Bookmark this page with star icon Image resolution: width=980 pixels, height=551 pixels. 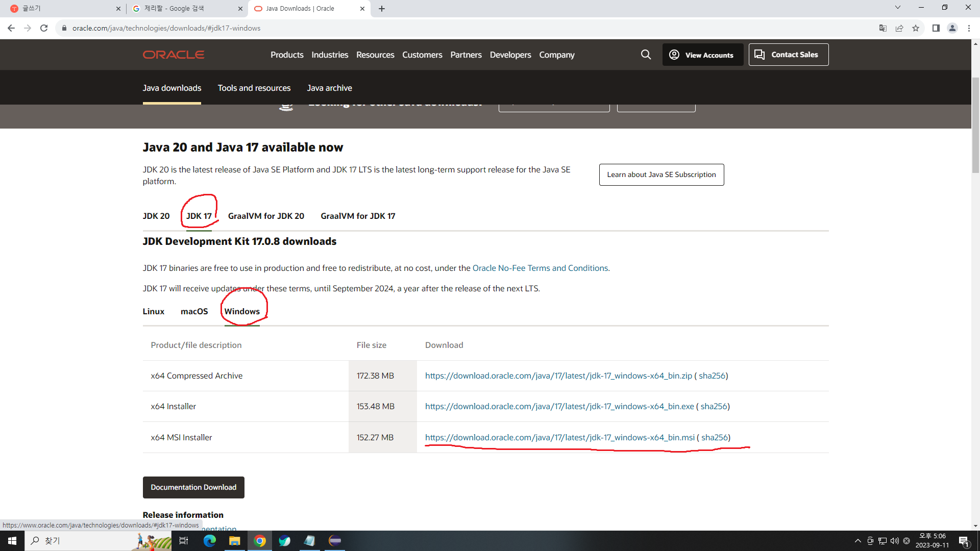point(916,28)
